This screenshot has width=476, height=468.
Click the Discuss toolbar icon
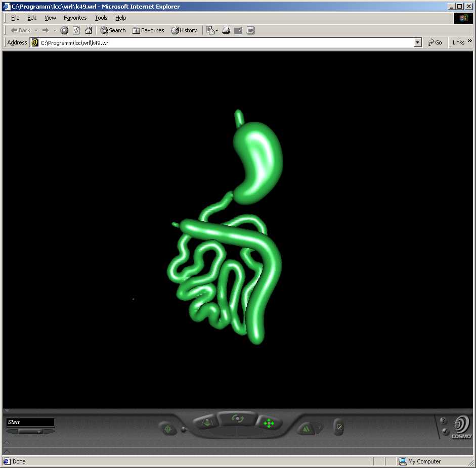point(250,30)
